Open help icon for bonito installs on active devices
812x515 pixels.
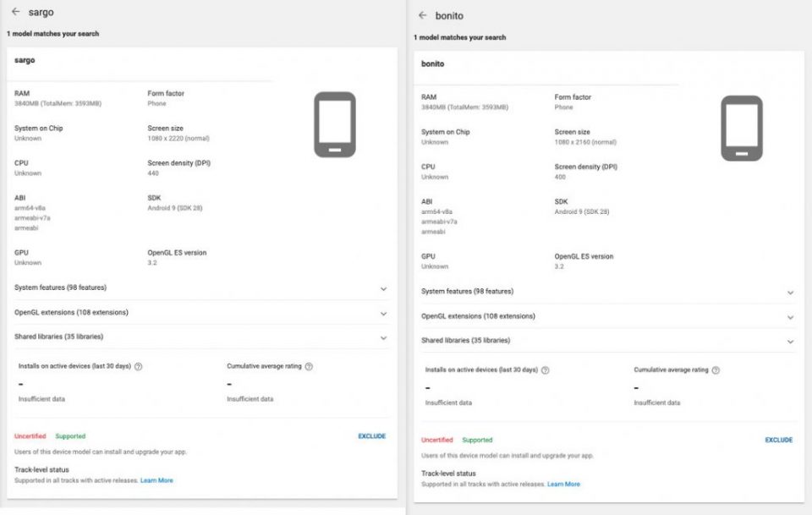pos(545,370)
